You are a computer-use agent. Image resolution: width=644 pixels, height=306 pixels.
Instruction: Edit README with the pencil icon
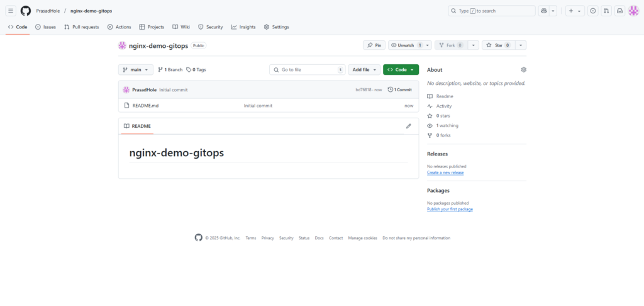[408, 127]
